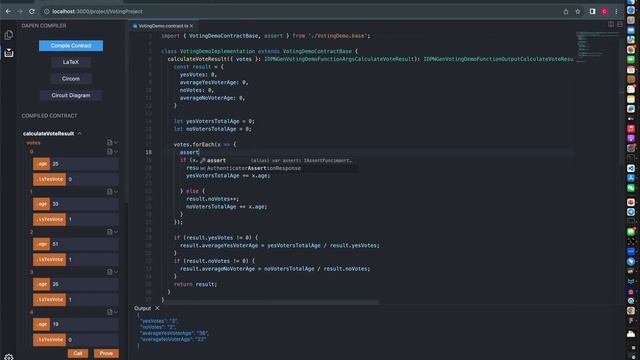Click the browser forward arrow

(x=20, y=11)
